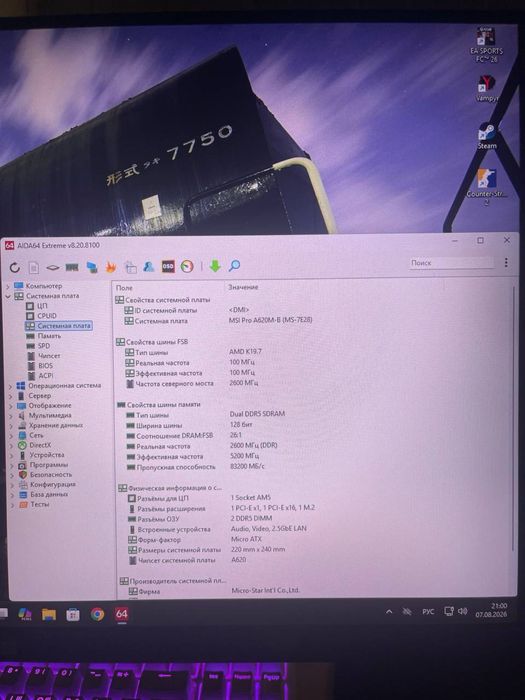
Task: Click the networked computers toolbar icon
Action: (92, 267)
